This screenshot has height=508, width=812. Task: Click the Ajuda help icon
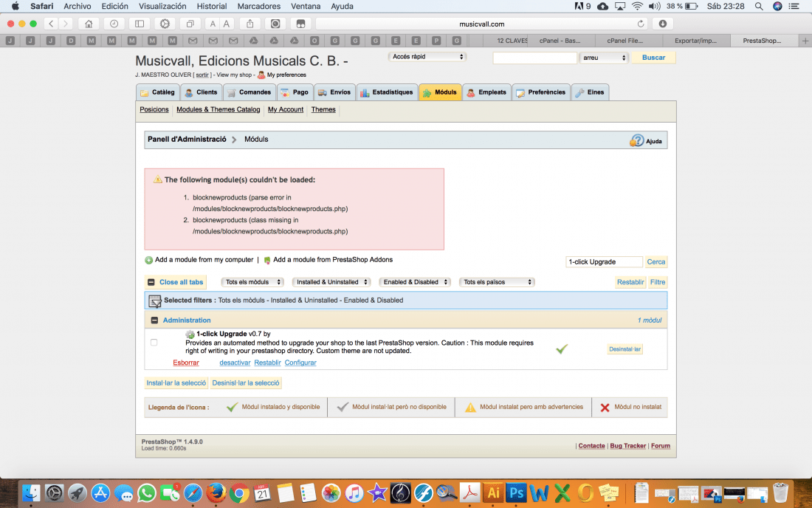pos(636,140)
